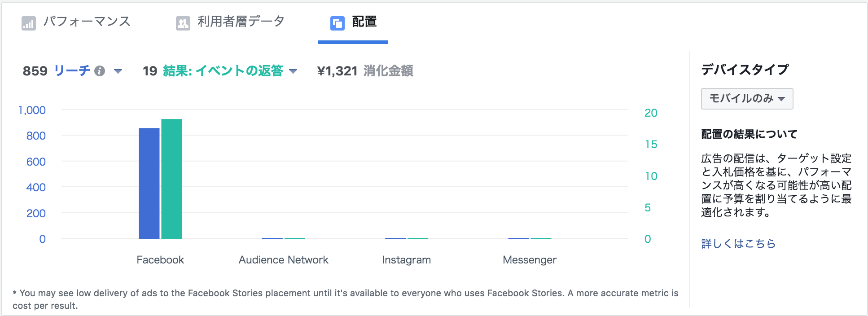The height and width of the screenshot is (316, 868).
Task: Click the 結果: イベントの返答 metric label
Action: (x=223, y=70)
